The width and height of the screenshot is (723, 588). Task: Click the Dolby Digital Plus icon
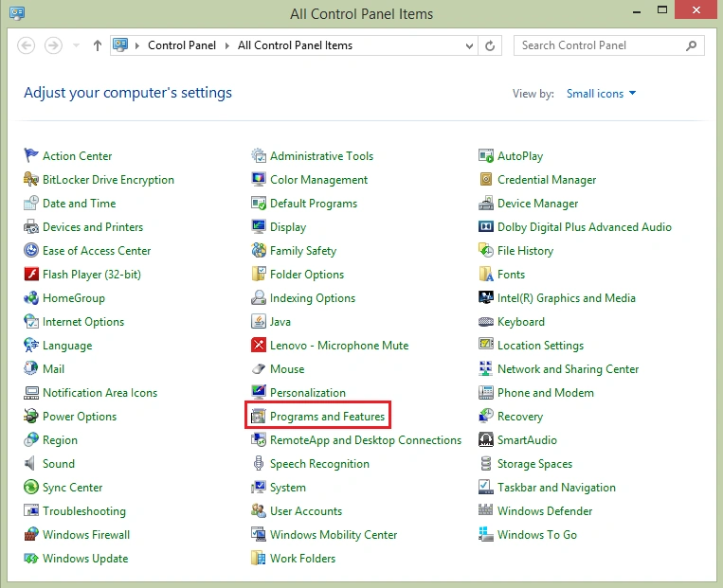(485, 226)
